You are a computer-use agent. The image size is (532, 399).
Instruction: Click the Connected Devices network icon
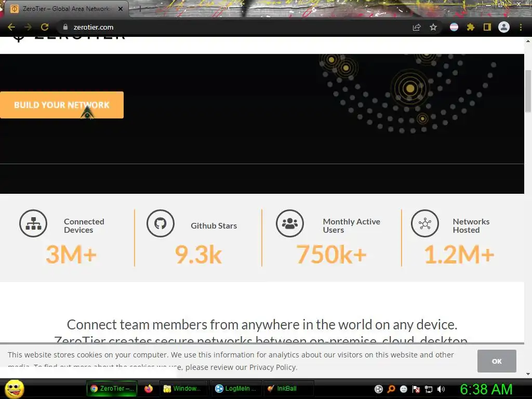click(33, 223)
